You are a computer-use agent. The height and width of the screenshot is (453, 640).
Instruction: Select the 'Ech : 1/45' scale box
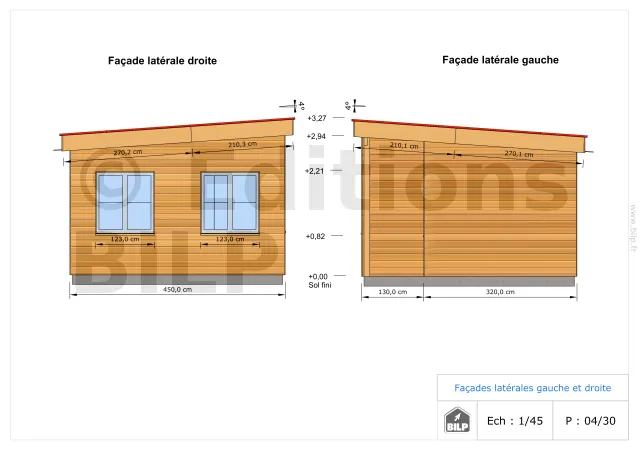pos(514,421)
